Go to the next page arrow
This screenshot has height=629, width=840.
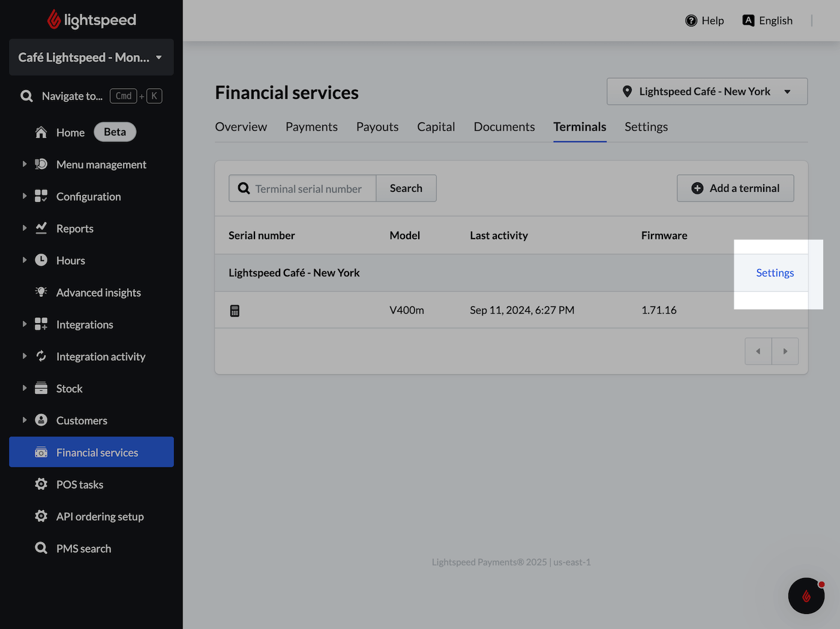pos(785,351)
